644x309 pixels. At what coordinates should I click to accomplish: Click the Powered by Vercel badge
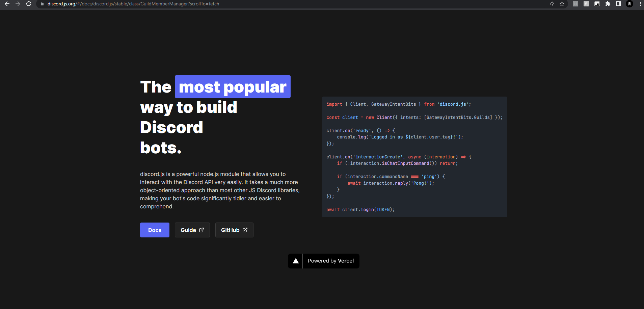(x=324, y=261)
